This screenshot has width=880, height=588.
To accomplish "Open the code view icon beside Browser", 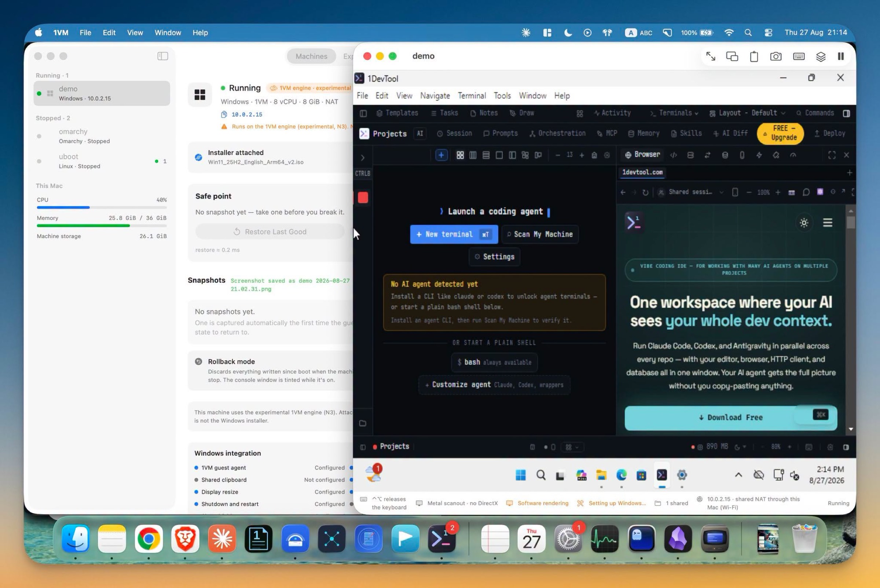I will coord(674,155).
